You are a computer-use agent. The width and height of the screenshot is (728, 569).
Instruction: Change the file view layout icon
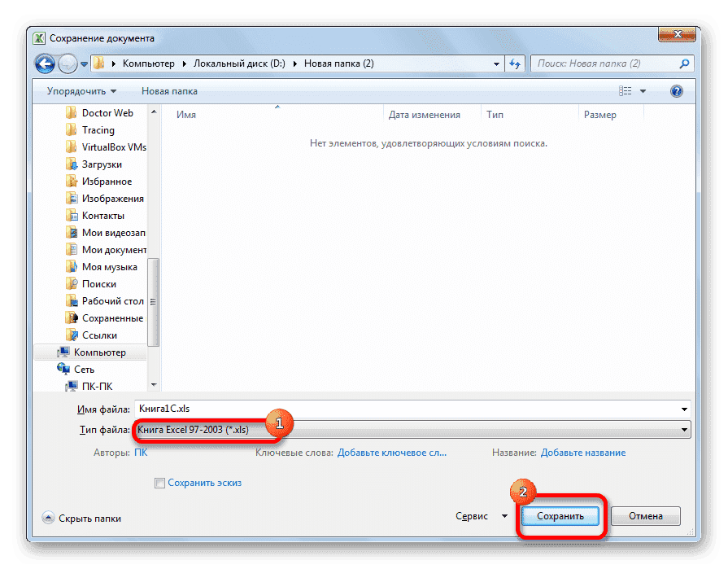pyautogui.click(x=625, y=90)
